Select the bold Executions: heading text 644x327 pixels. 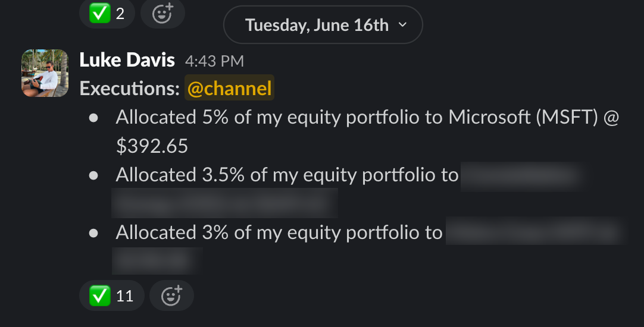pyautogui.click(x=130, y=88)
